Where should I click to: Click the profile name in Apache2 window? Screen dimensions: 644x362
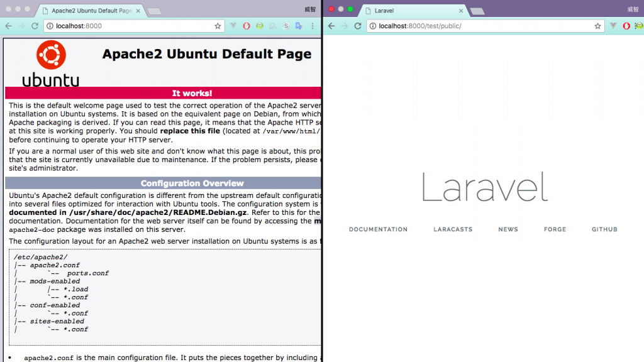310,9
